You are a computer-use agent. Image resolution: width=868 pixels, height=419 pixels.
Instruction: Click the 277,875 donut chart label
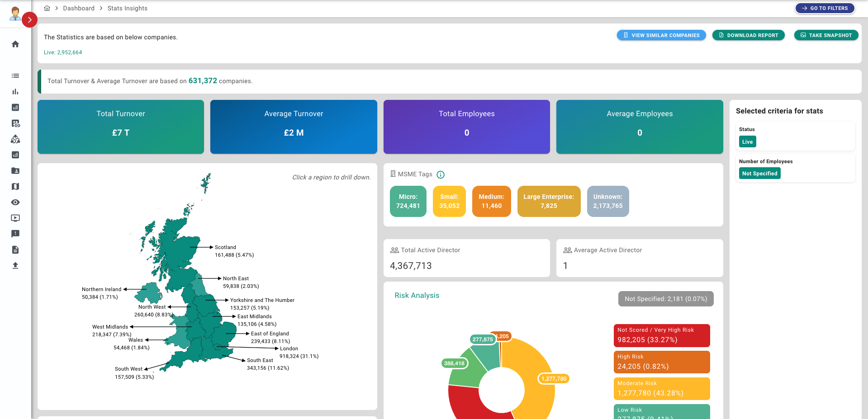483,339
